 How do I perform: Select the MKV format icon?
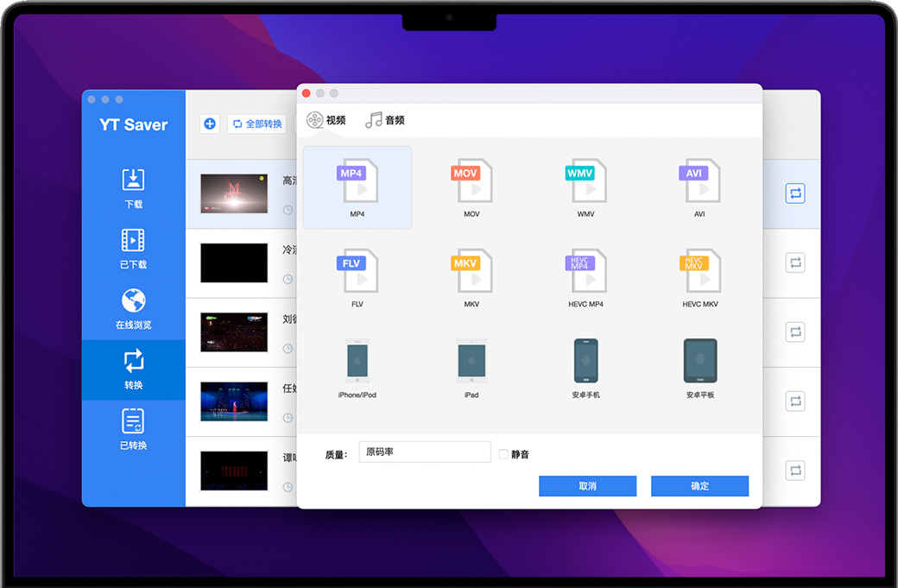tap(471, 271)
